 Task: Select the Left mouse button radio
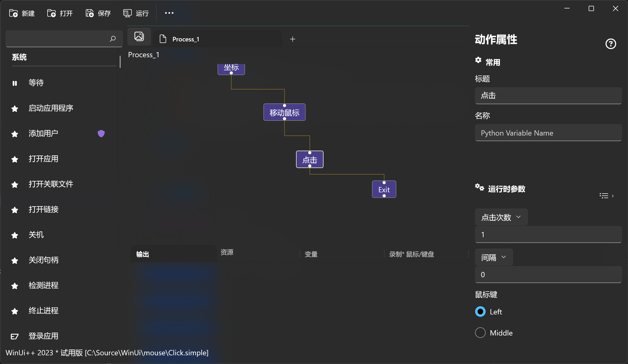480,312
